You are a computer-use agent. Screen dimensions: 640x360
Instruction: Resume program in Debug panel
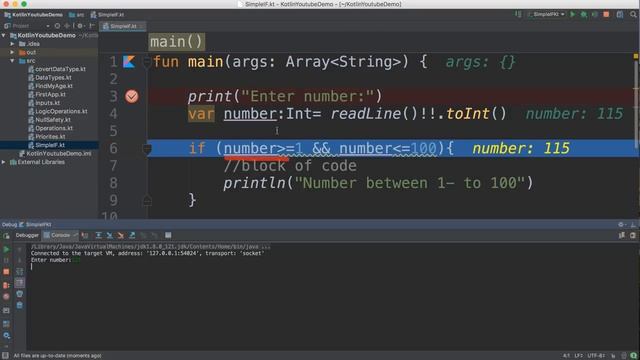click(x=6, y=249)
